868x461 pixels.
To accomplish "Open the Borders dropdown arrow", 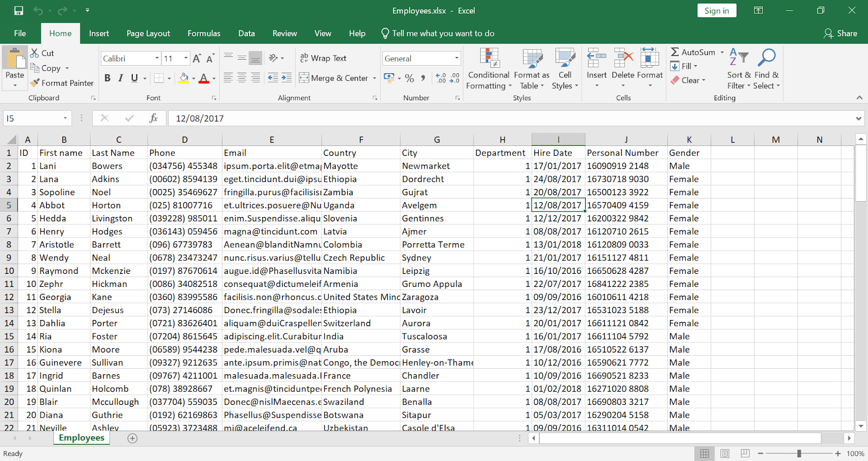I will [x=169, y=79].
